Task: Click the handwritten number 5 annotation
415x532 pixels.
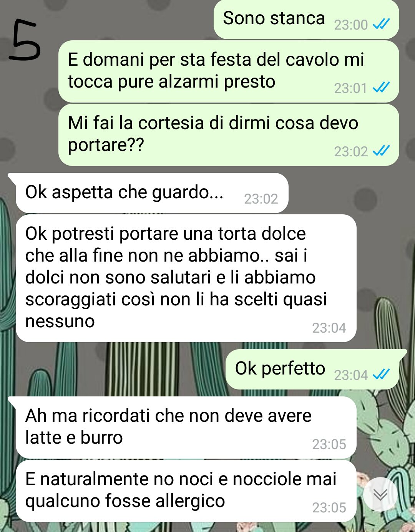Action: [x=25, y=40]
